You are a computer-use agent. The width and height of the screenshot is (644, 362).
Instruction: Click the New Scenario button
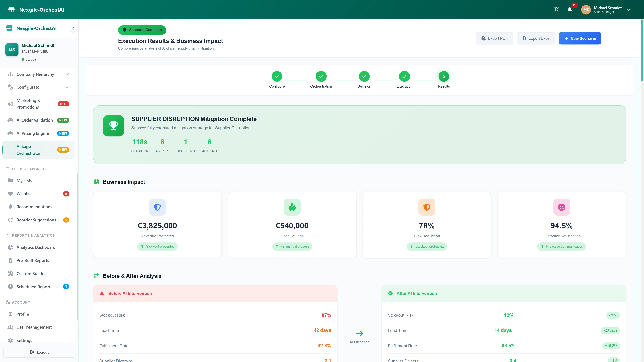(x=580, y=38)
